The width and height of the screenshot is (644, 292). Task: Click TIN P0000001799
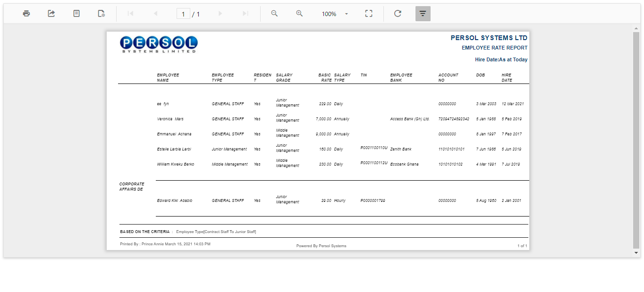point(373,200)
